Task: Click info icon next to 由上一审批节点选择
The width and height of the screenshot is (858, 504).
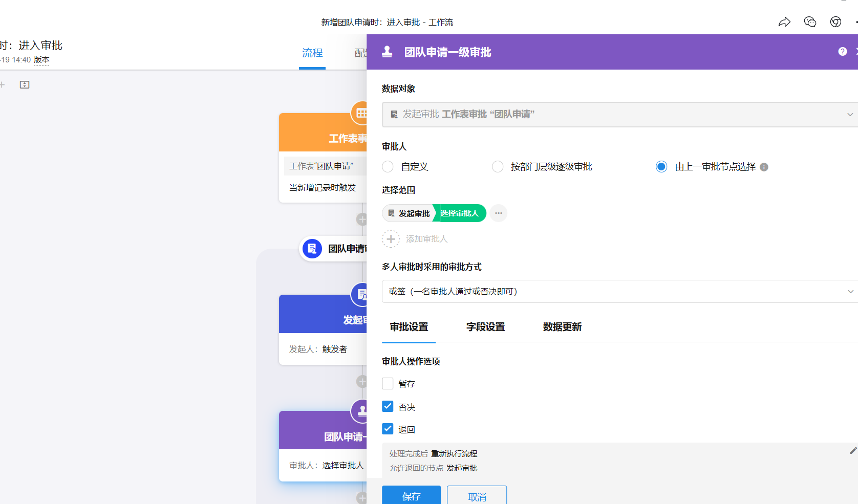Action: (764, 167)
